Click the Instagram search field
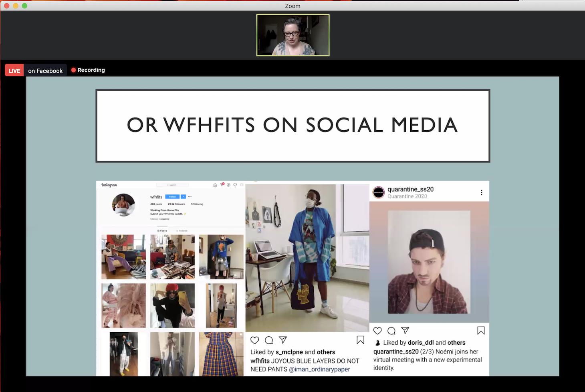The height and width of the screenshot is (392, 585). click(x=172, y=185)
